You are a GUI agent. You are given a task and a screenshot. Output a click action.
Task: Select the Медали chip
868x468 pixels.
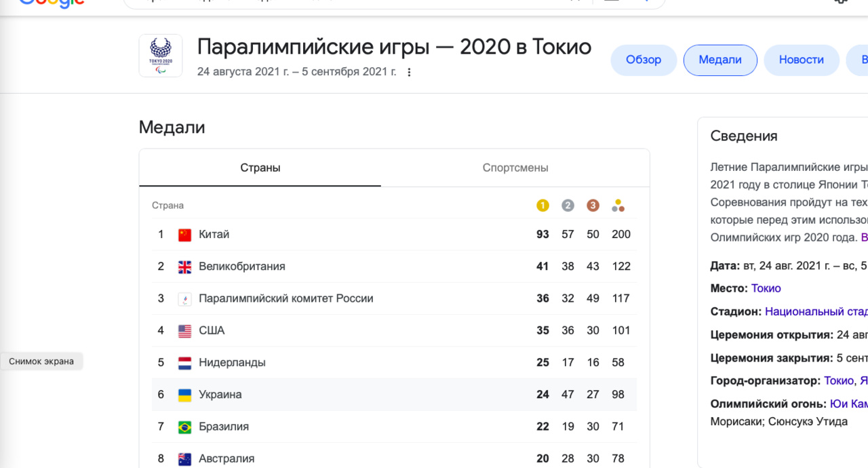pos(720,60)
